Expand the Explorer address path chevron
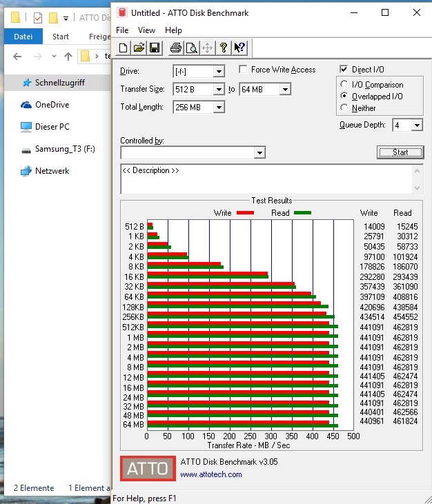Screen dimensions: 432x504 tap(97, 57)
